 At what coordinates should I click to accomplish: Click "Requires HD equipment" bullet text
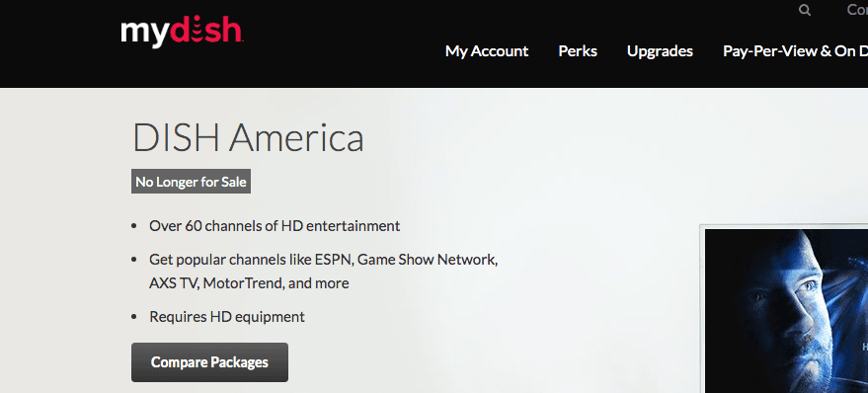pos(227,317)
